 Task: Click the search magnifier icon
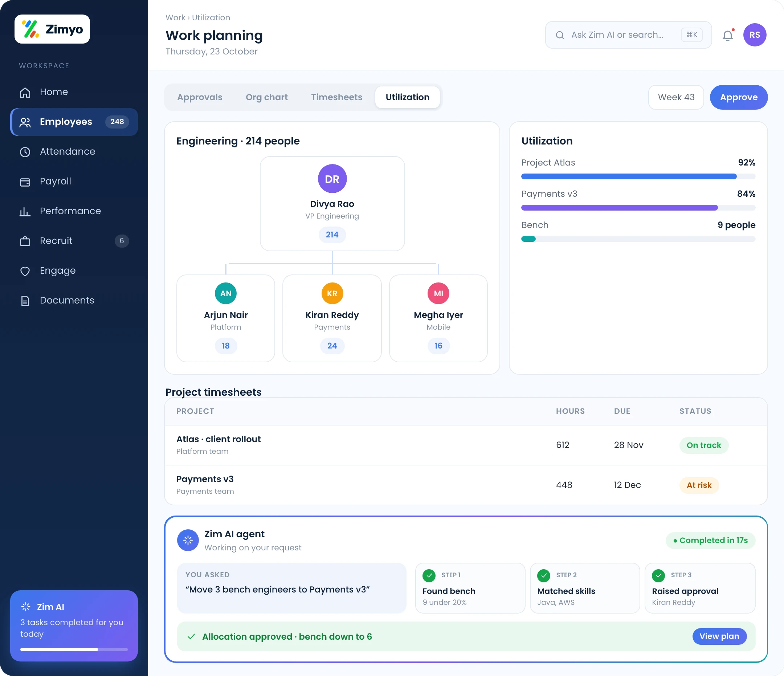click(560, 35)
